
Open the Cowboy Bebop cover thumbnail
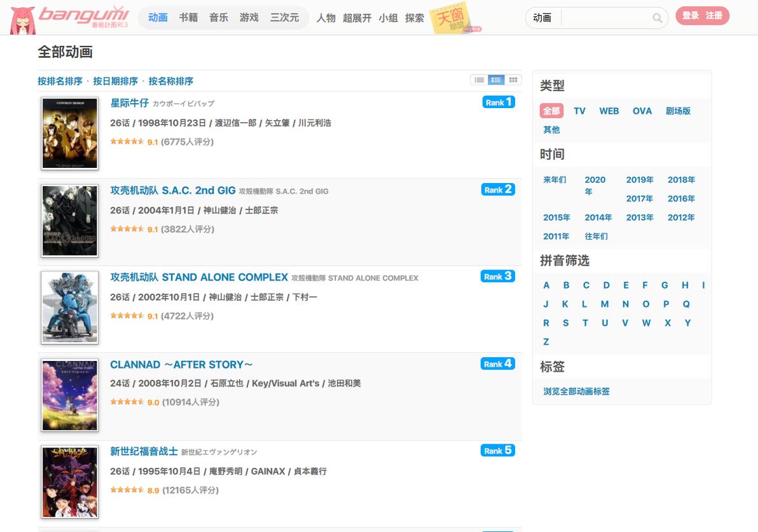coord(69,133)
